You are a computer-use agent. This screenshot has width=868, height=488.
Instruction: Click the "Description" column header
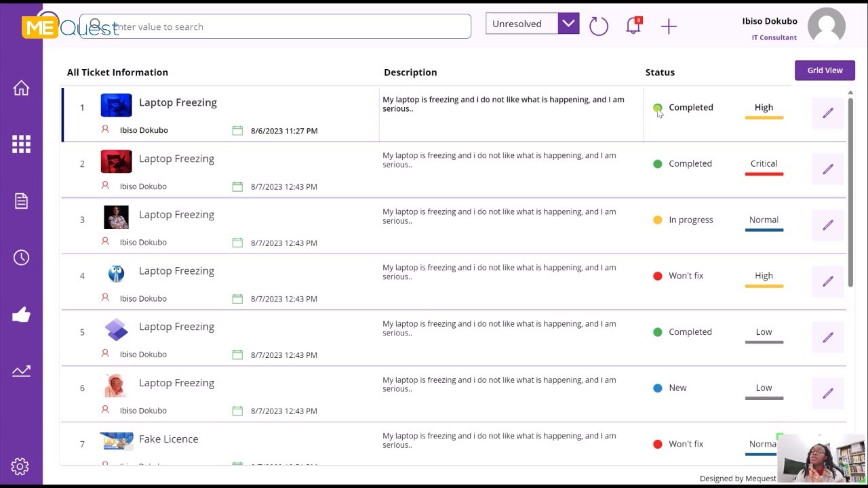point(410,73)
